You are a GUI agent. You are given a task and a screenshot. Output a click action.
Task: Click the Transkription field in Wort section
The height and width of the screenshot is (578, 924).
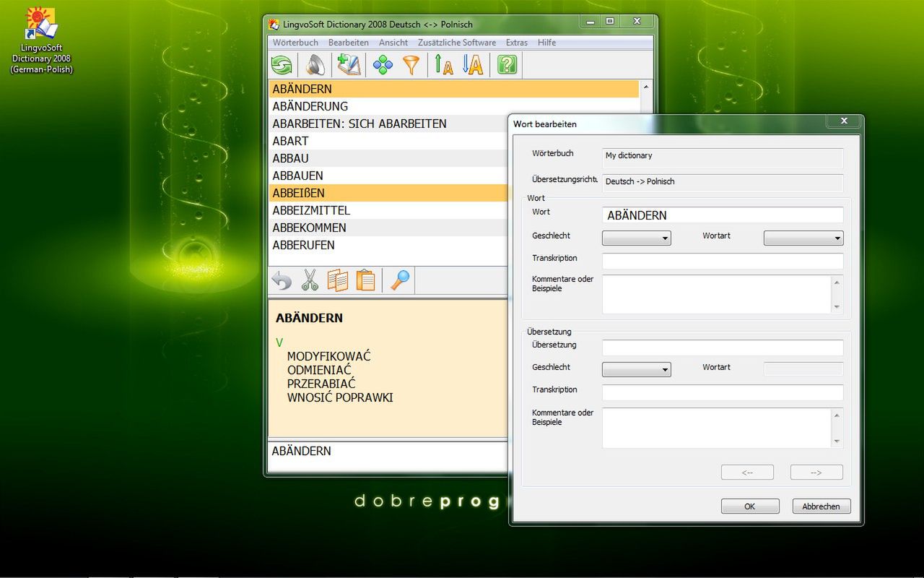click(x=723, y=261)
